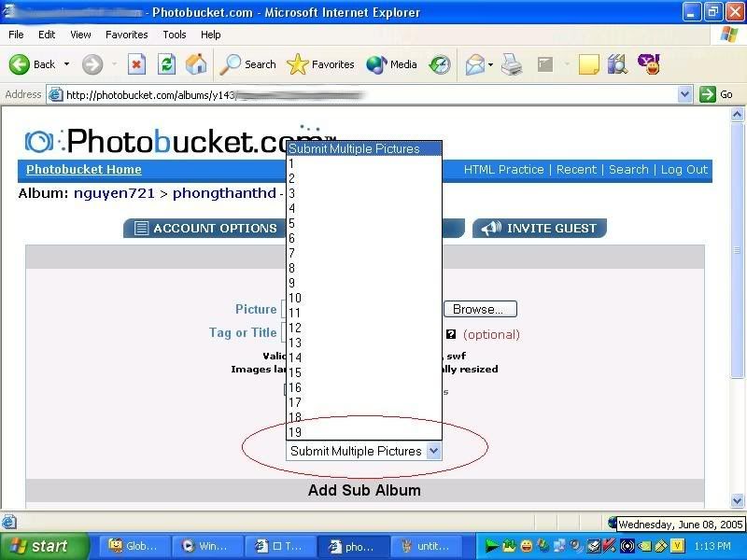Go to the Home page
The image size is (747, 560).
[196, 64]
